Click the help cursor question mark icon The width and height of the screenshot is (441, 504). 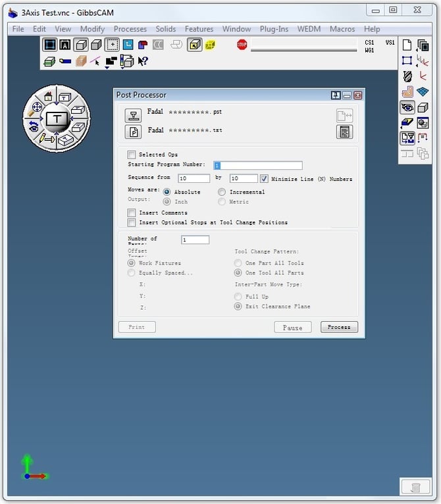tap(142, 61)
